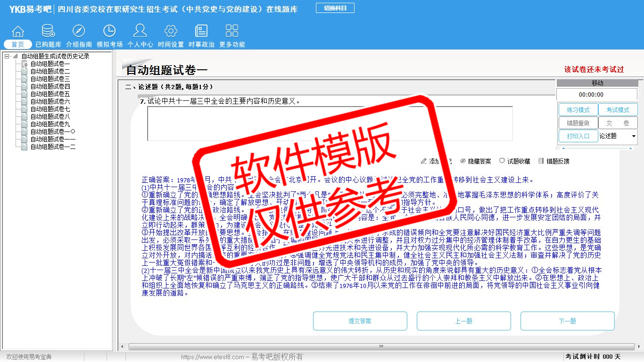Go to next question with 下一题
Viewport: 644px width, 362px height.
pyautogui.click(x=567, y=321)
